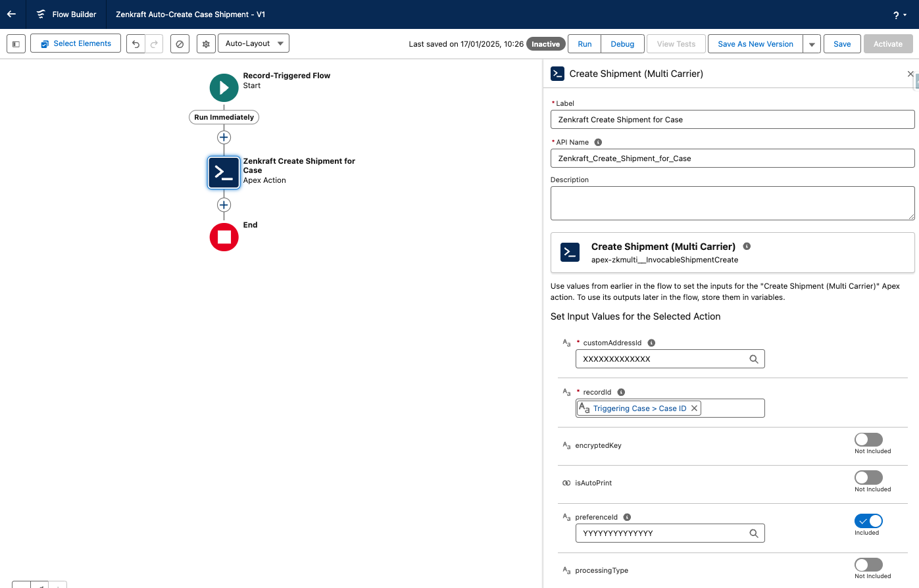919x588 pixels.
Task: Toggle the left toolbox panel
Action: [16, 44]
